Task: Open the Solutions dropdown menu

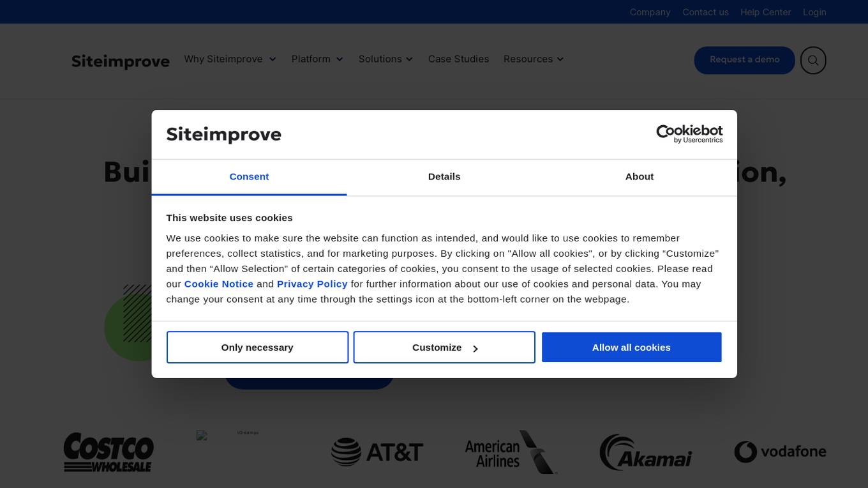Action: 385,59
